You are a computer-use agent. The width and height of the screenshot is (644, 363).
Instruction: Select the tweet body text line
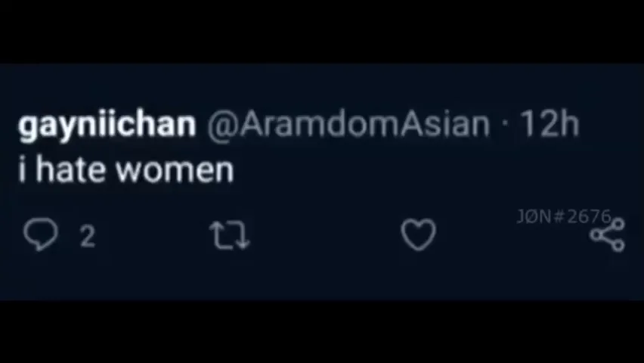click(126, 169)
